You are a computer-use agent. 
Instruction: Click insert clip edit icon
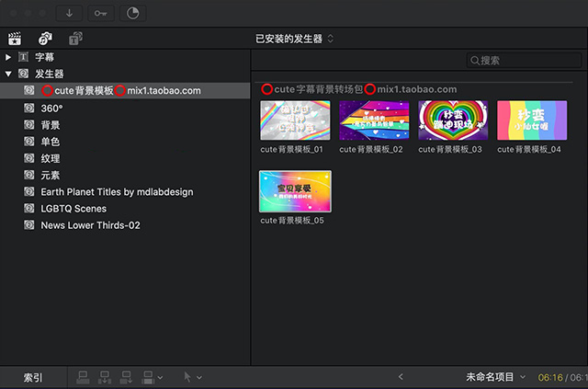click(x=105, y=377)
